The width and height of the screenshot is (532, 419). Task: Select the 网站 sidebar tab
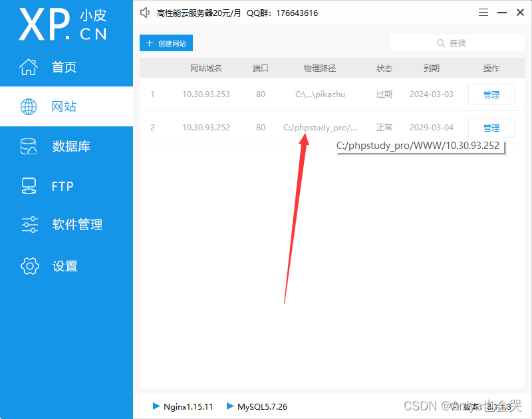(66, 106)
